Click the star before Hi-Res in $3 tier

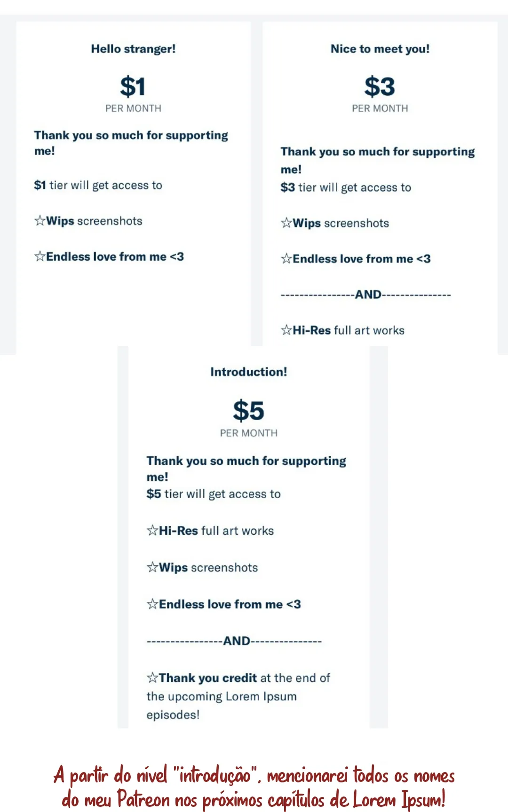point(286,330)
